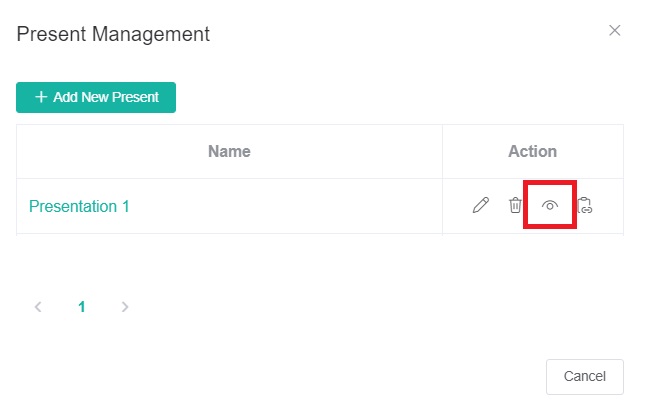This screenshot has width=646, height=414.
Task: Close the Present Management dialog
Action: point(614,30)
